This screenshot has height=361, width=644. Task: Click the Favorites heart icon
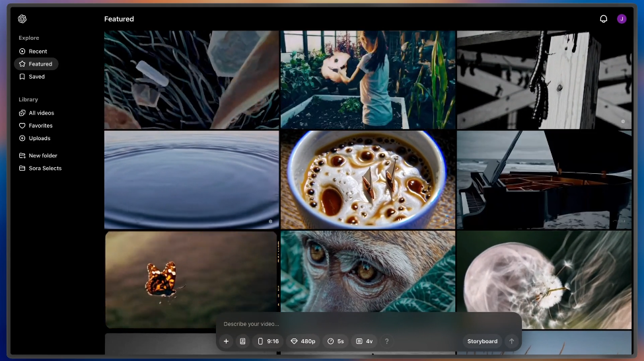click(22, 126)
